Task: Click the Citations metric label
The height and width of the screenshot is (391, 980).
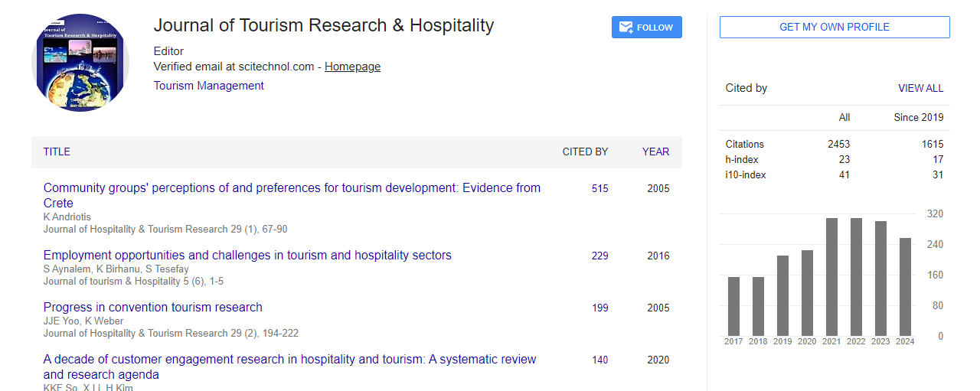Action: point(745,144)
